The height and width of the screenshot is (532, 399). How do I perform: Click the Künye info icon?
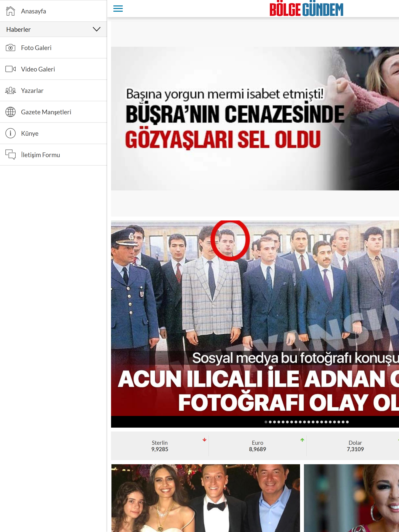click(10, 133)
